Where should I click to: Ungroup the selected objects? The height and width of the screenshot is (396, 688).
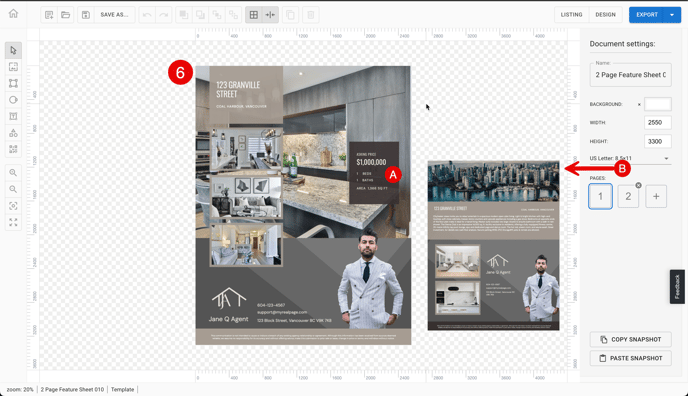(x=233, y=15)
